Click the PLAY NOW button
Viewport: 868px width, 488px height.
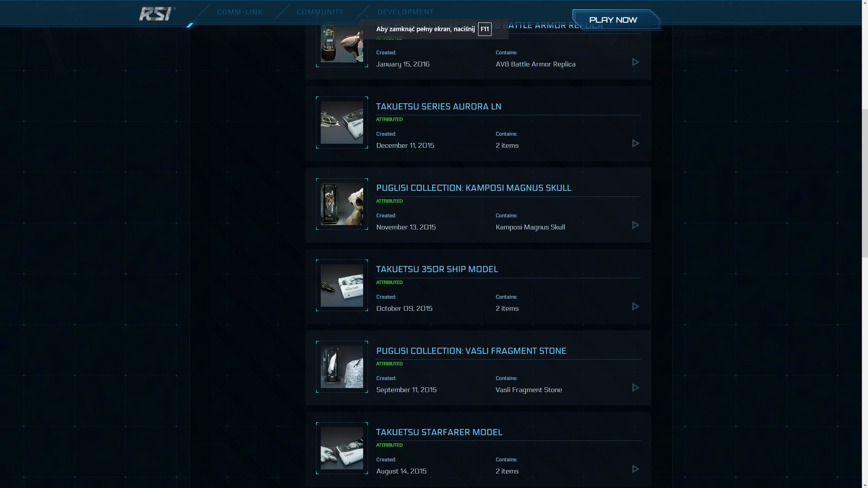[x=616, y=20]
